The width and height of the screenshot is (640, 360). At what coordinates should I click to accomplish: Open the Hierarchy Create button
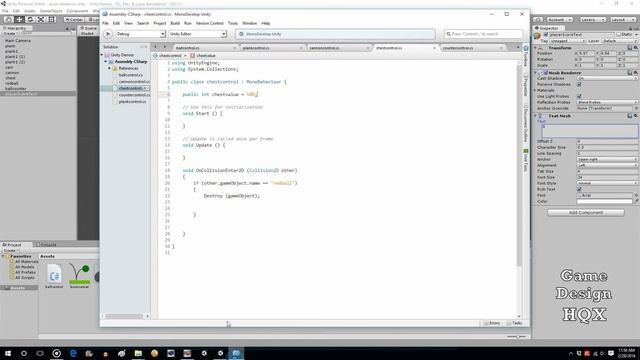(10, 33)
